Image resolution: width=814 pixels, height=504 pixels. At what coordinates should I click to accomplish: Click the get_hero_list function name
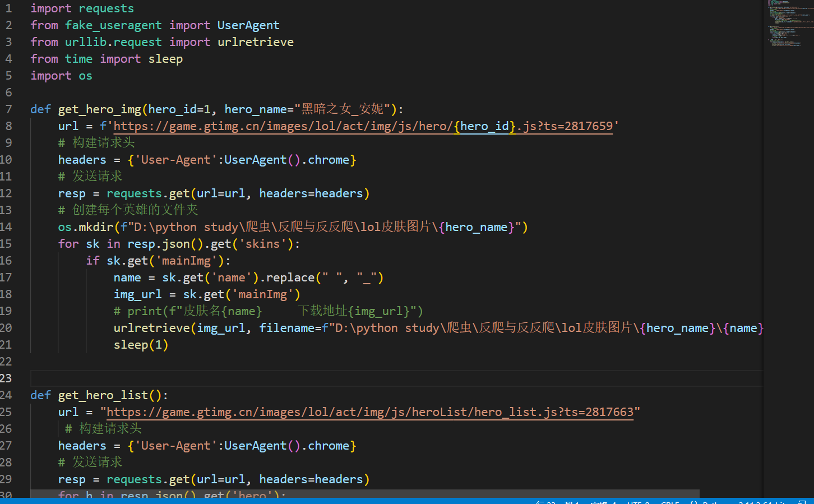pos(103,395)
